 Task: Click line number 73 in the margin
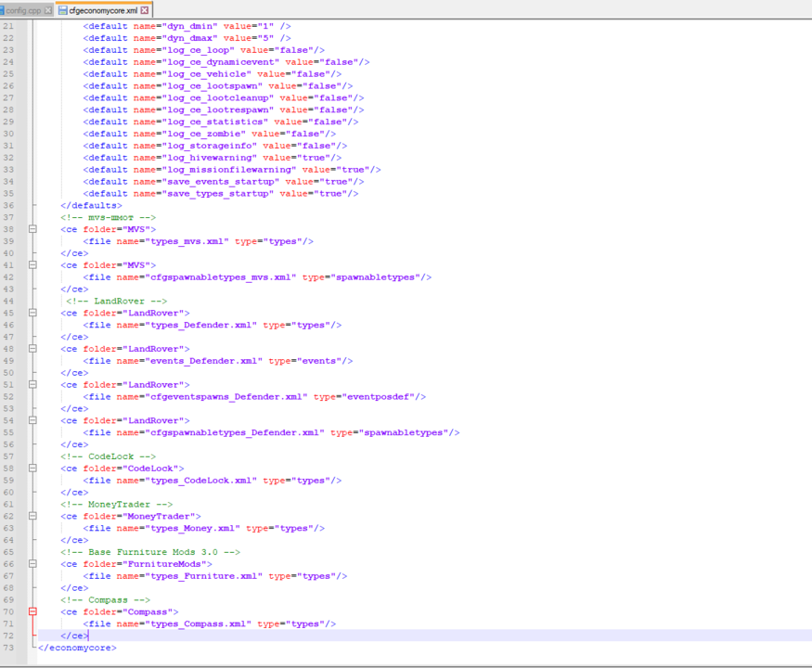point(8,648)
